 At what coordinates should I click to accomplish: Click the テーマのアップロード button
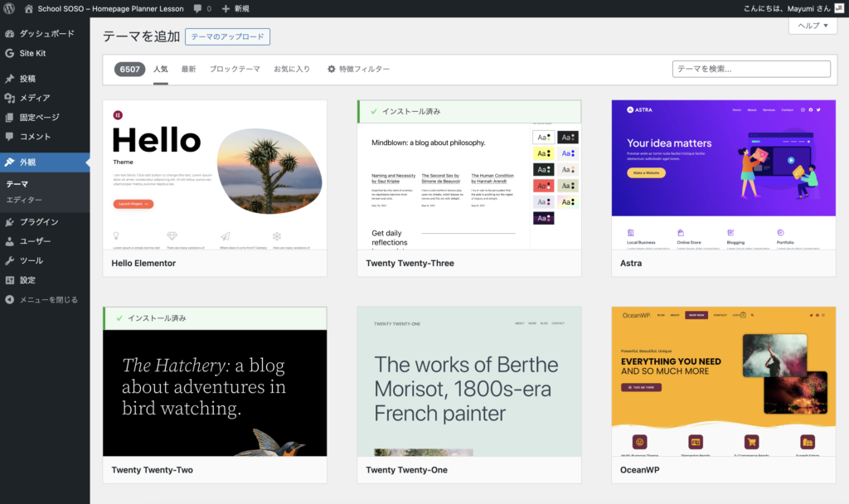227,36
